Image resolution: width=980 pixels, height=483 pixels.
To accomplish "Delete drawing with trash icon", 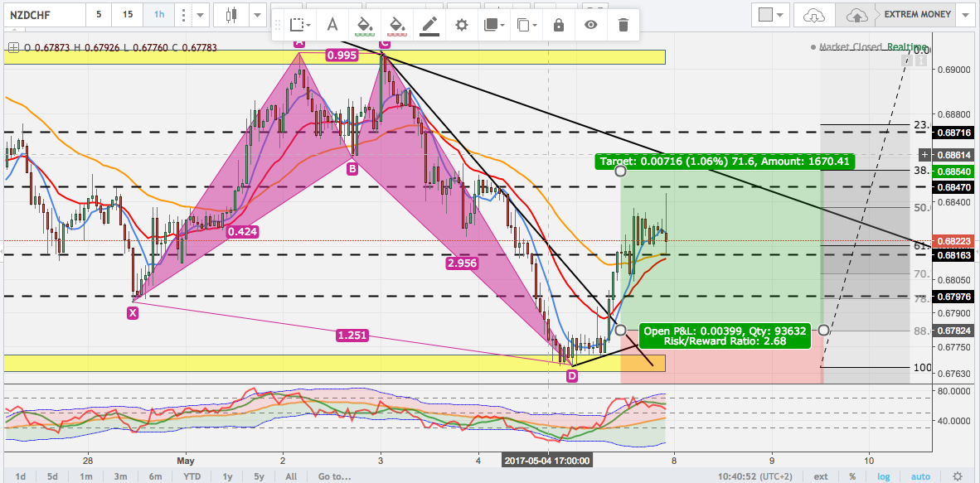I will click(x=623, y=25).
